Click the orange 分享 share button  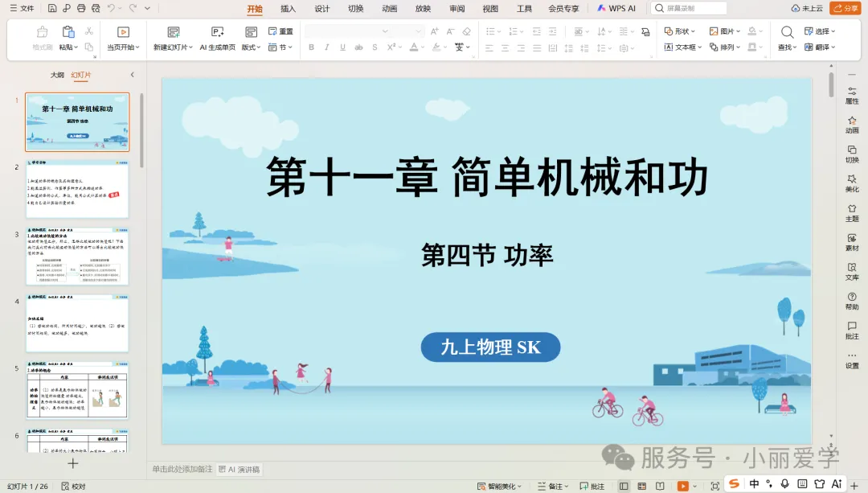click(845, 8)
